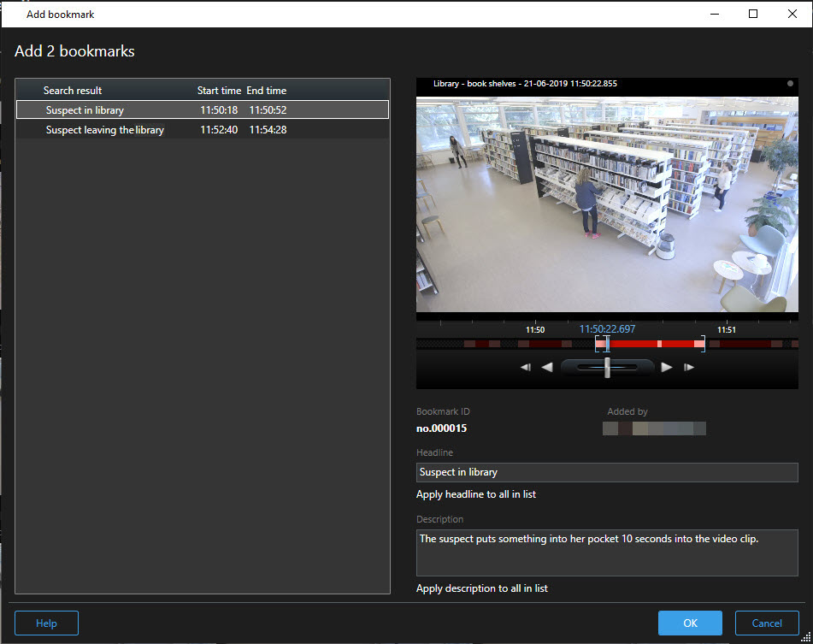This screenshot has height=644, width=813.
Task: Select the 'Suspect in library' search result
Action: coord(85,110)
